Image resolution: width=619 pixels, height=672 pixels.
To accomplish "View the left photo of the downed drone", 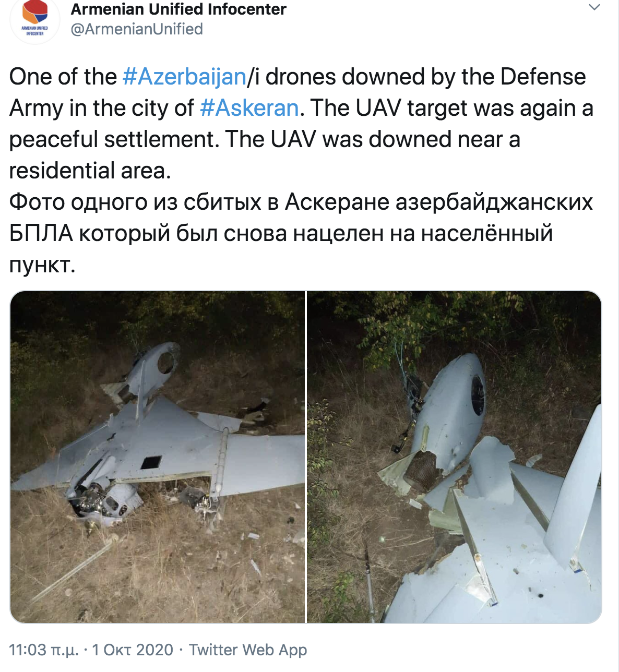I will pyautogui.click(x=158, y=457).
